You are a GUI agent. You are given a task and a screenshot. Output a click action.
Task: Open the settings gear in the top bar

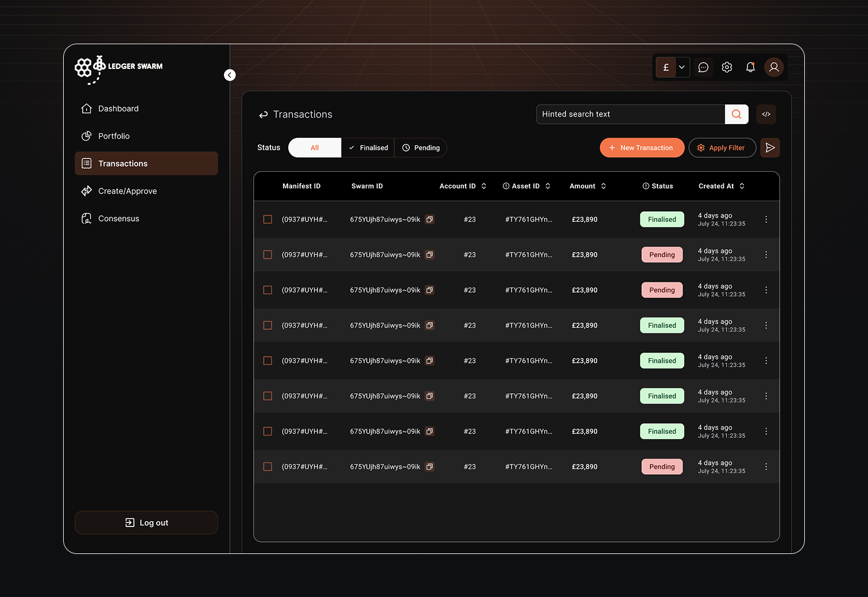[x=727, y=67]
